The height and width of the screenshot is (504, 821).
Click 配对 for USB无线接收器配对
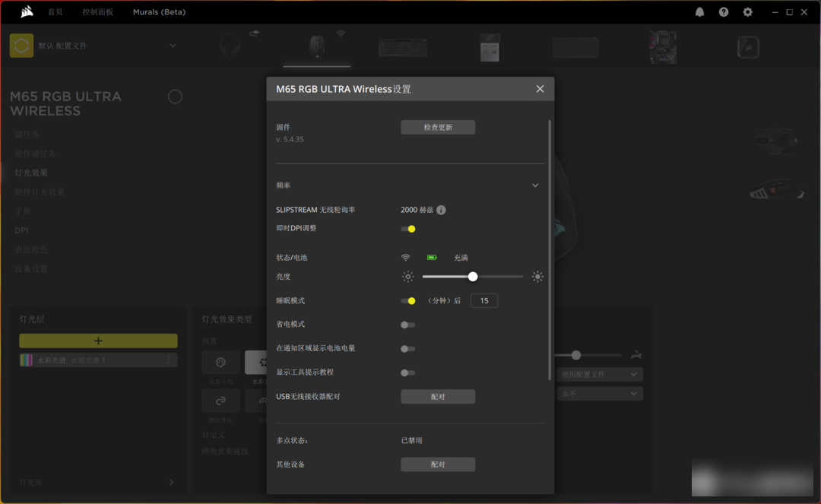[438, 397]
